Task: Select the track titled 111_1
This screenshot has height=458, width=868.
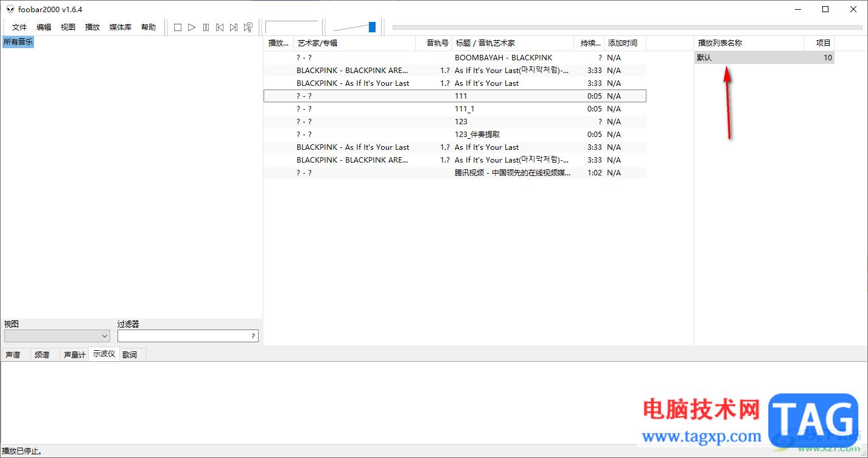Action: point(455,109)
